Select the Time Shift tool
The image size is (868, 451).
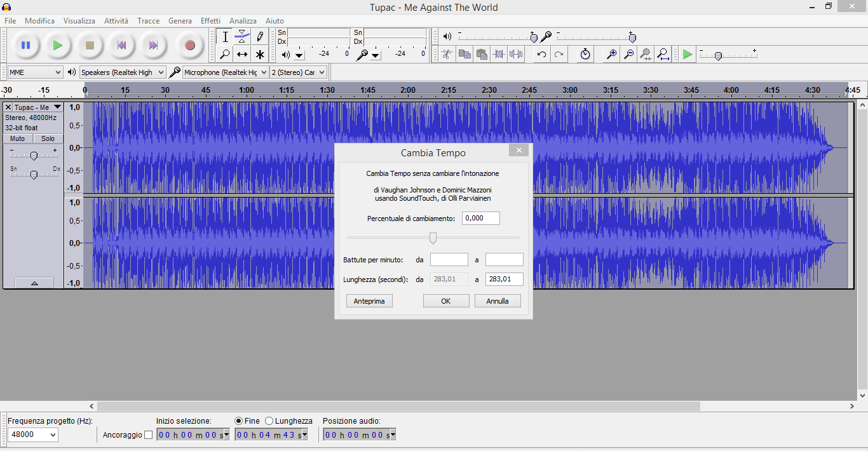[x=242, y=55]
